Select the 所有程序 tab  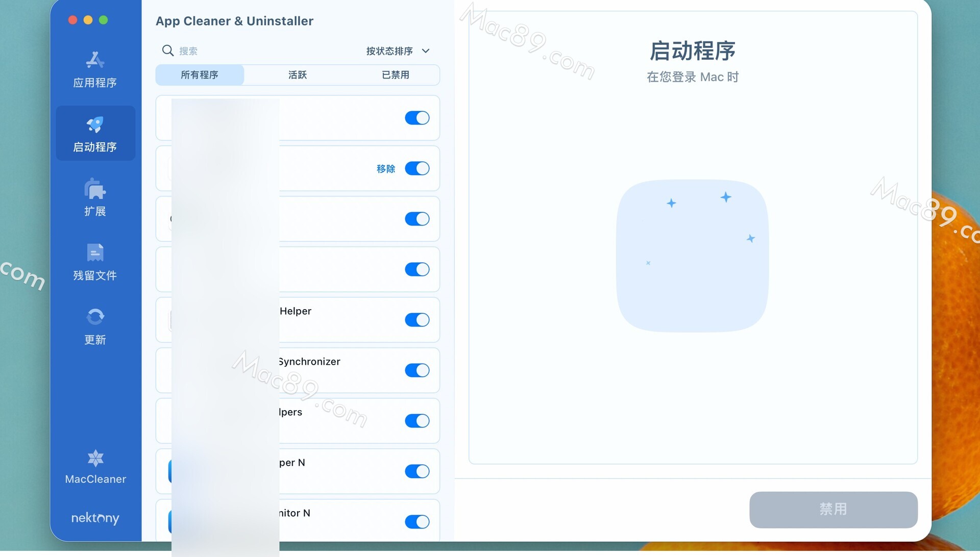click(199, 75)
